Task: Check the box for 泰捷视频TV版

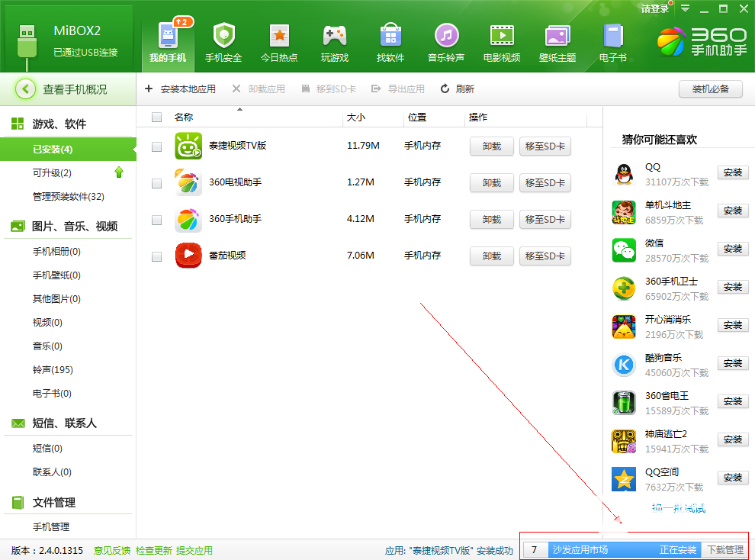Action: click(x=156, y=146)
